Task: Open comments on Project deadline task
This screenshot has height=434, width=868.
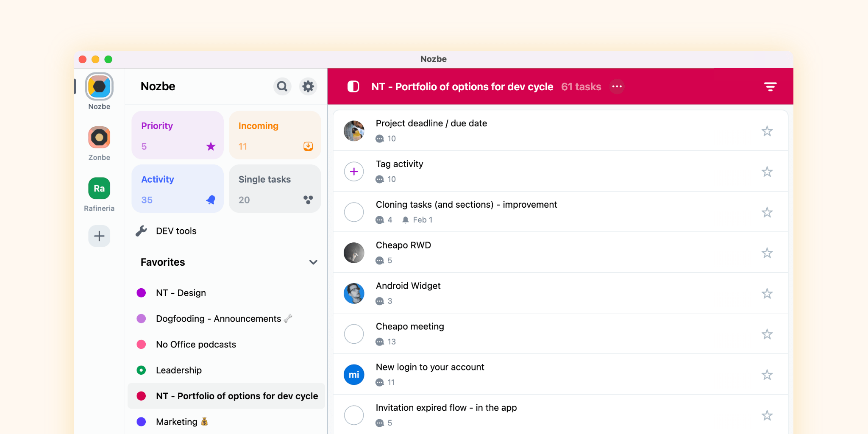Action: point(386,139)
